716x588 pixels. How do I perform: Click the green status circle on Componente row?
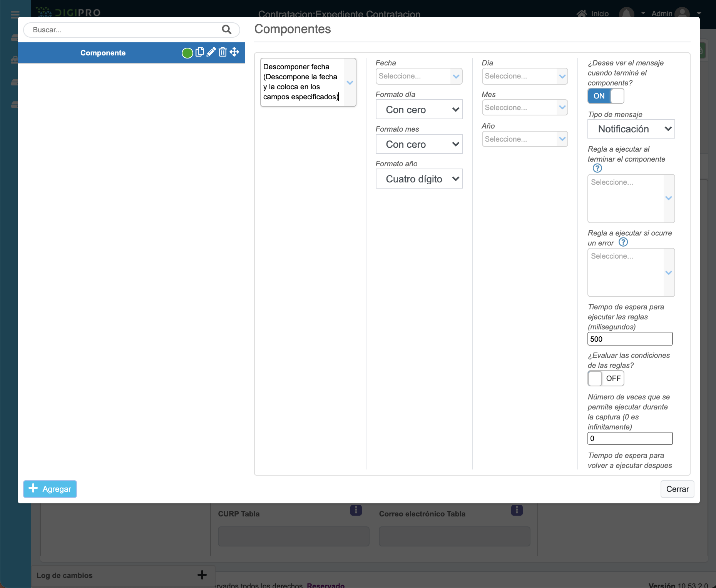(187, 53)
